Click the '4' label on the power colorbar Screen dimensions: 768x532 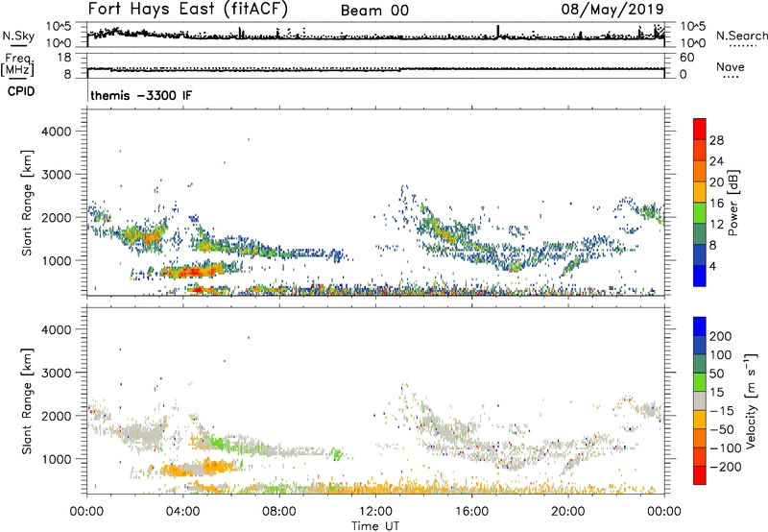[x=712, y=266]
